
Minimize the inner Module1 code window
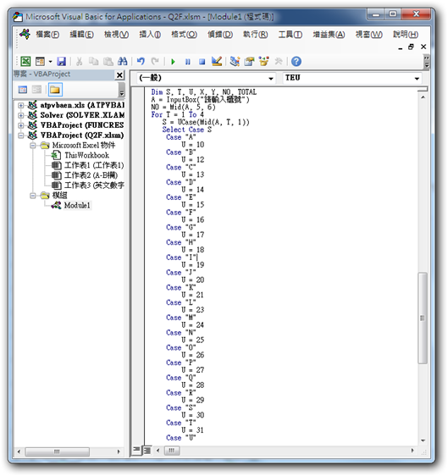401,47
